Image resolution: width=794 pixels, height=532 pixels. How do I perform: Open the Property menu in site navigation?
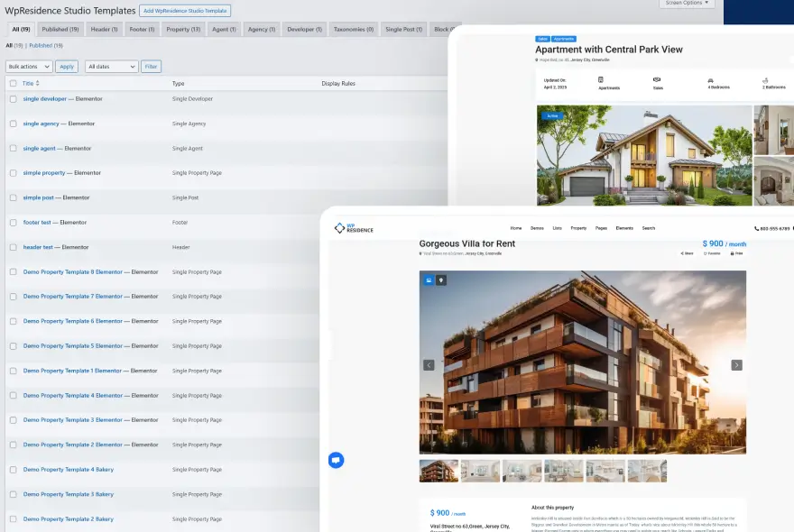(578, 228)
